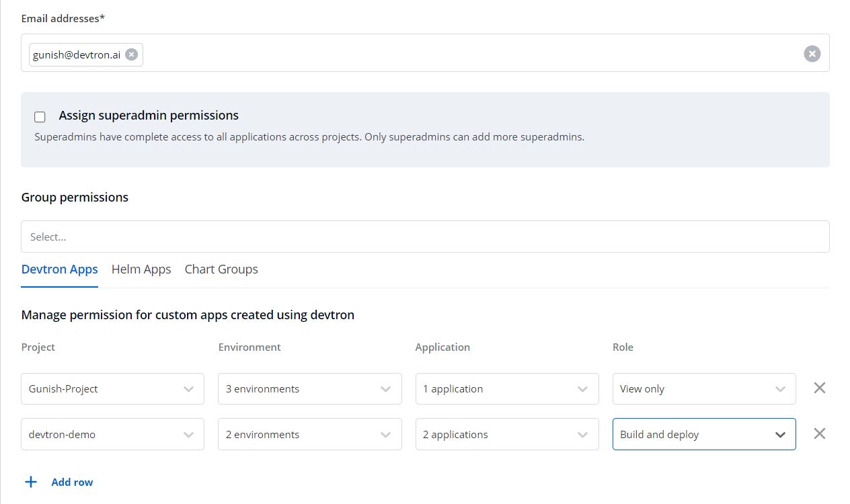This screenshot has height=504, width=850.
Task: Clear all email addresses field
Action: pos(812,54)
